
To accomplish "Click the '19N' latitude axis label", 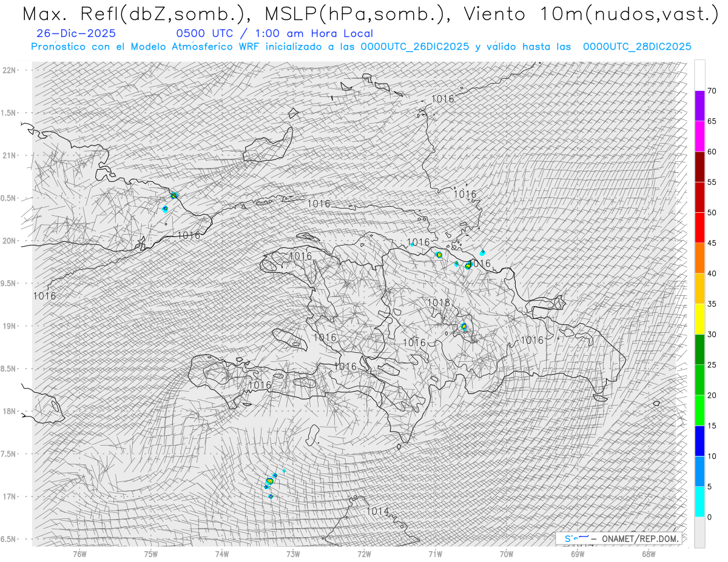I will (x=10, y=326).
